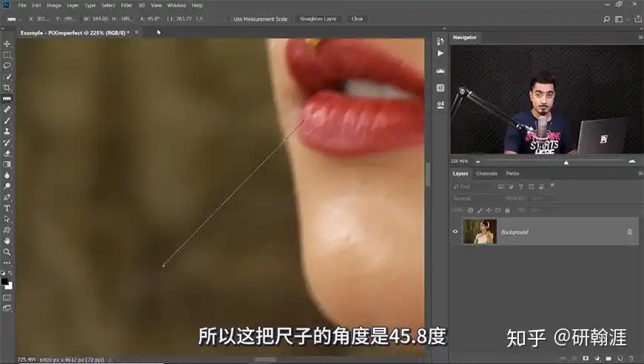
Task: Select the Healing Brush tool
Action: click(7, 109)
